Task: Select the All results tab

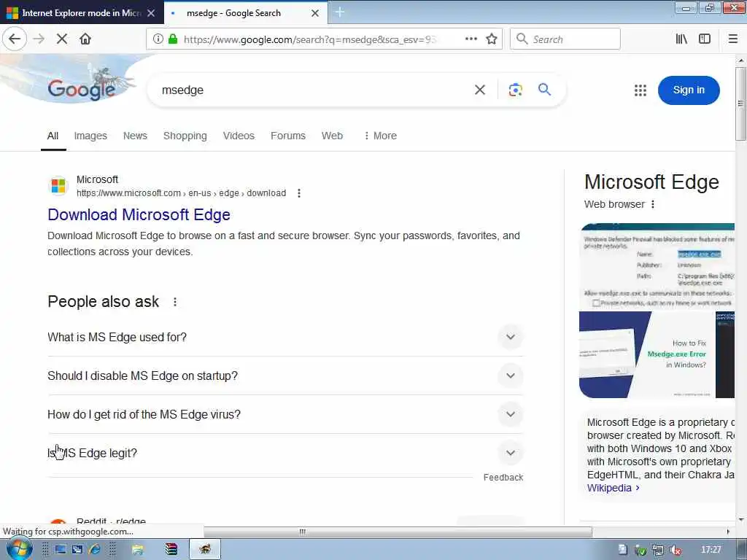Action: pyautogui.click(x=53, y=136)
